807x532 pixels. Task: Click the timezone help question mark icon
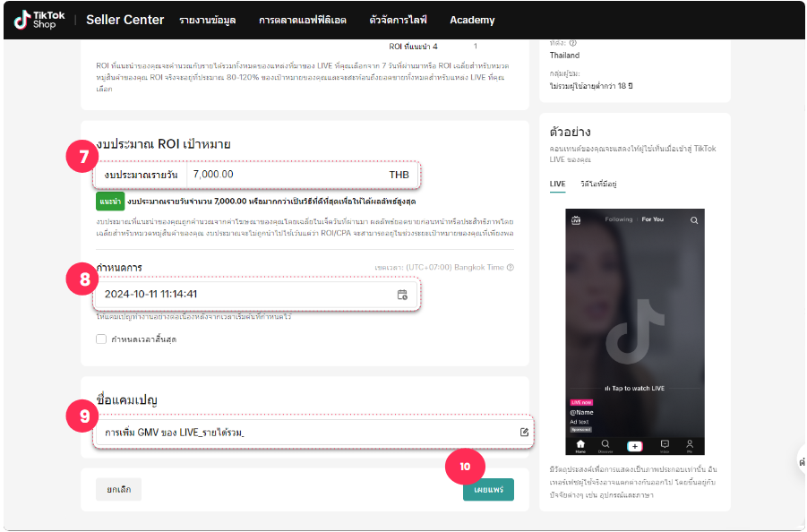coord(511,267)
